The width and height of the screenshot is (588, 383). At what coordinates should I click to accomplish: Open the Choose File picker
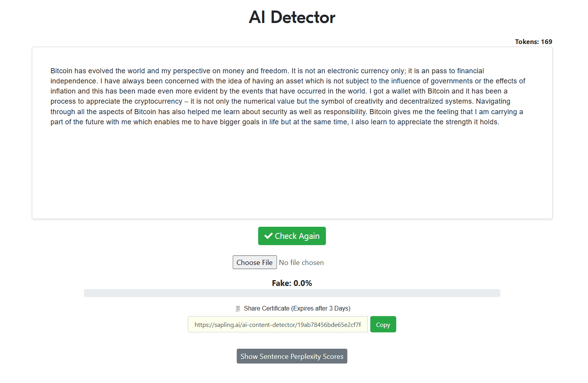coord(255,262)
